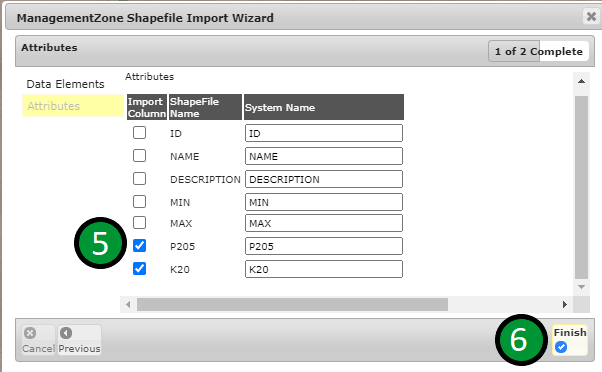This screenshot has width=602, height=372.
Task: Tick the MIN import checkbox
Action: coord(139,202)
